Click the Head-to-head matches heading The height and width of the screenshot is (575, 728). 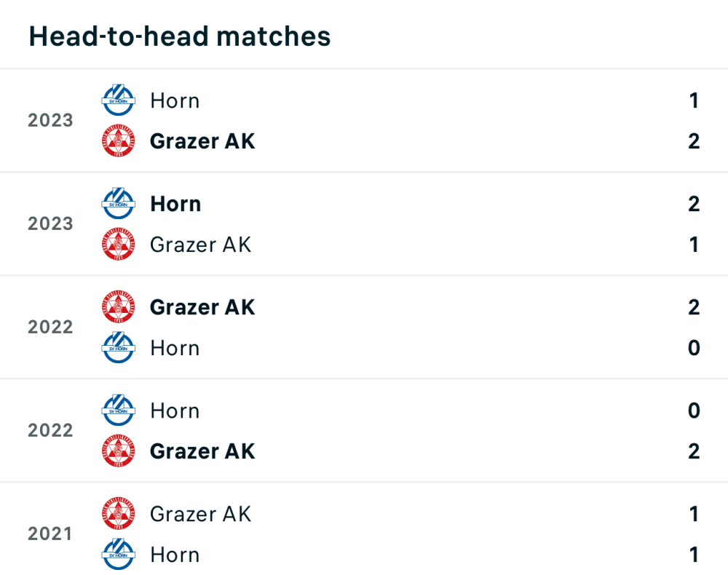(x=179, y=36)
